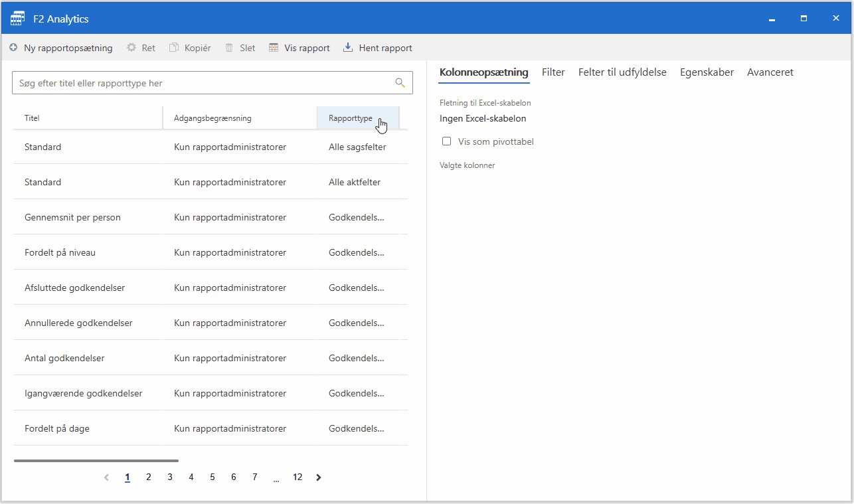The height and width of the screenshot is (504, 854).
Task: Go to next page with right chevron
Action: (319, 477)
